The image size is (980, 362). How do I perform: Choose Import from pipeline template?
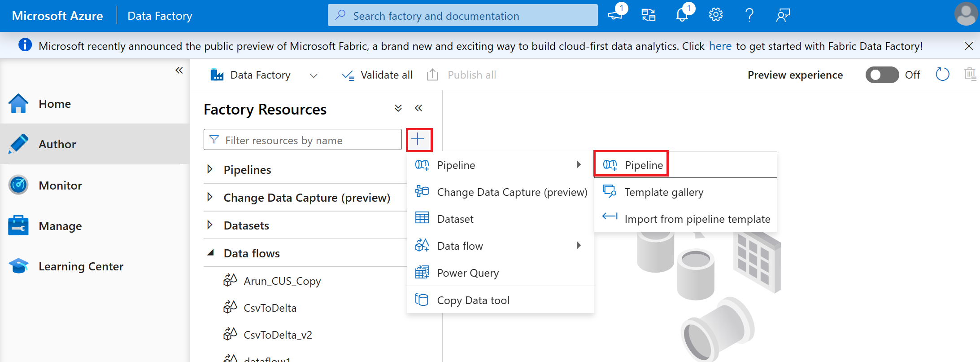[x=685, y=219]
